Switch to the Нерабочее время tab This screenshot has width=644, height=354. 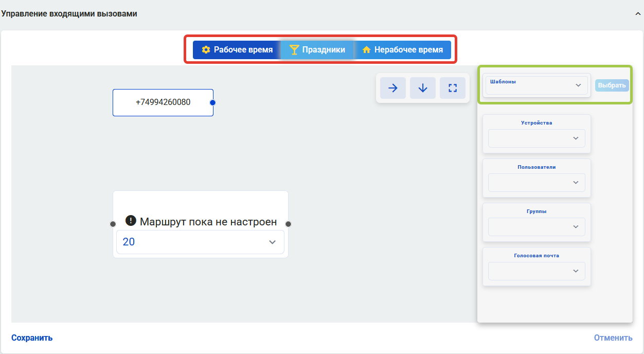[403, 50]
